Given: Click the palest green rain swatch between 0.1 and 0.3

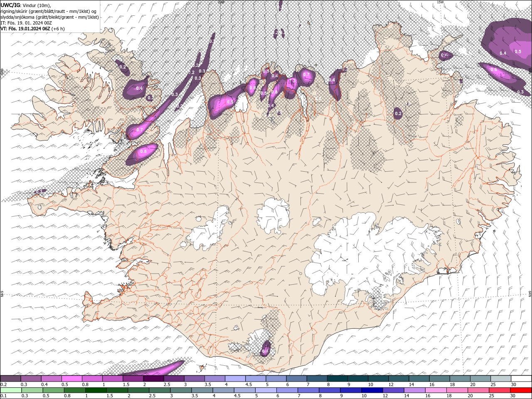Looking at the screenshot, I should click(11, 390).
